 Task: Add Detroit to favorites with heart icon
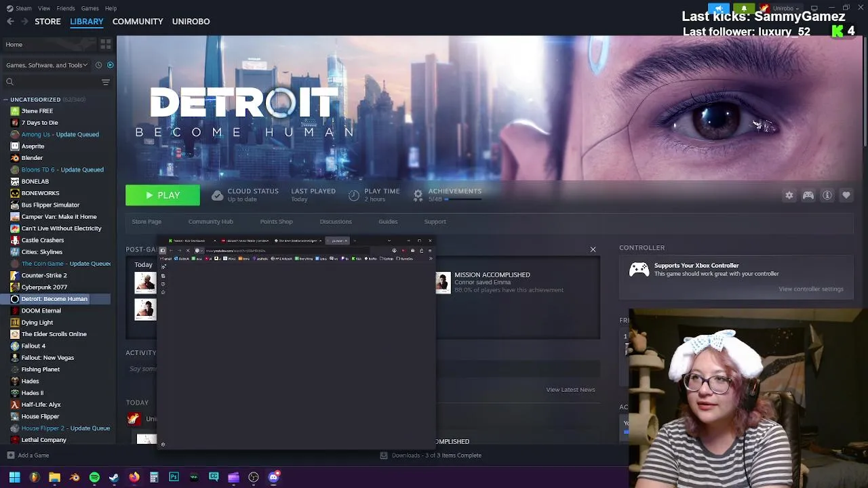846,195
